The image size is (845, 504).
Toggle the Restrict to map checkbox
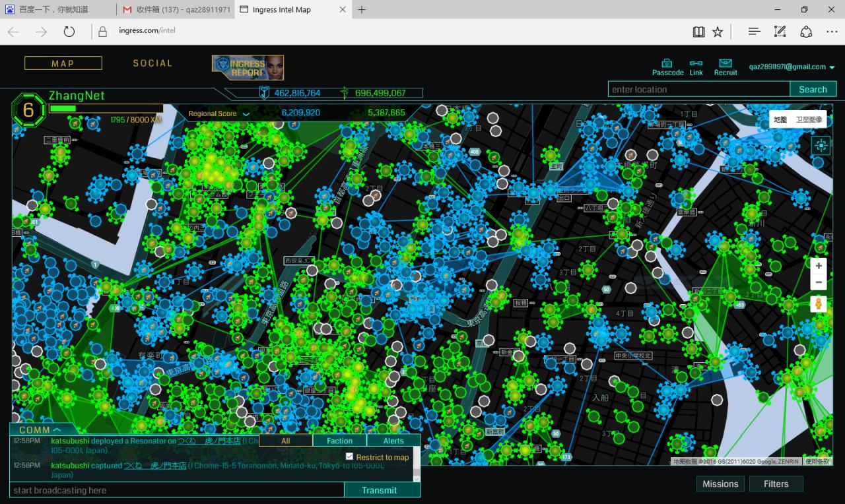[349, 457]
